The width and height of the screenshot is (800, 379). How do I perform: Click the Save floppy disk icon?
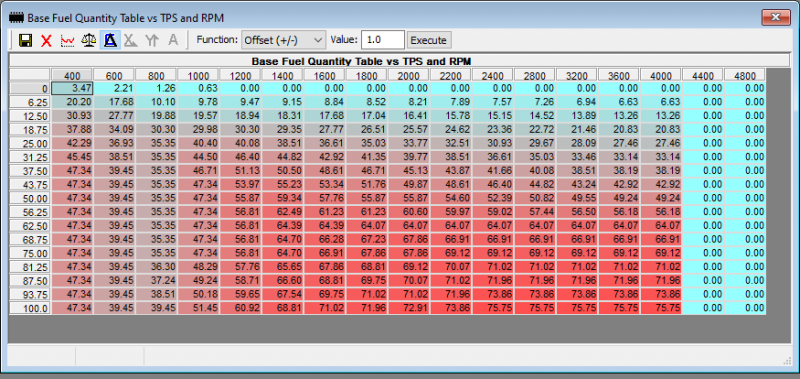(26, 40)
